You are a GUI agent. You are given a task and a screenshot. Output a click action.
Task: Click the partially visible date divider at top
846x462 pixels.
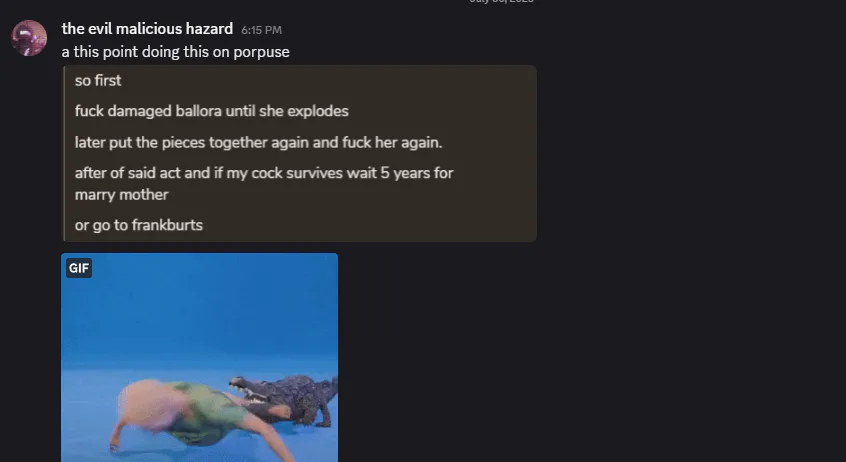(x=501, y=2)
